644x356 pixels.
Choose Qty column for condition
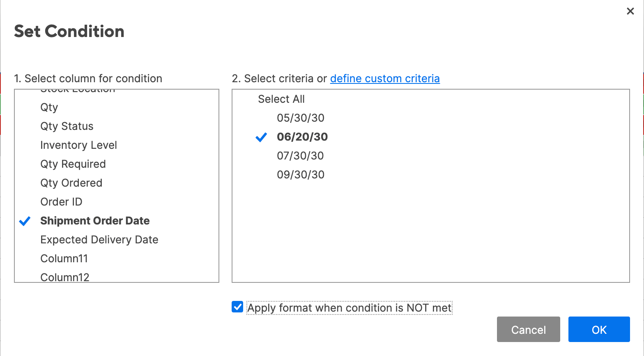coord(49,107)
